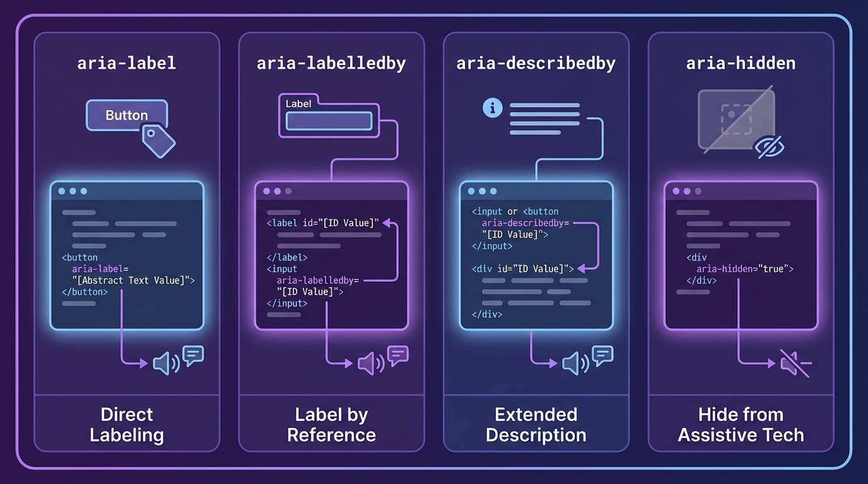Click the speech bubble in the aria-label panel
The height and width of the screenshot is (484, 868).
193,355
